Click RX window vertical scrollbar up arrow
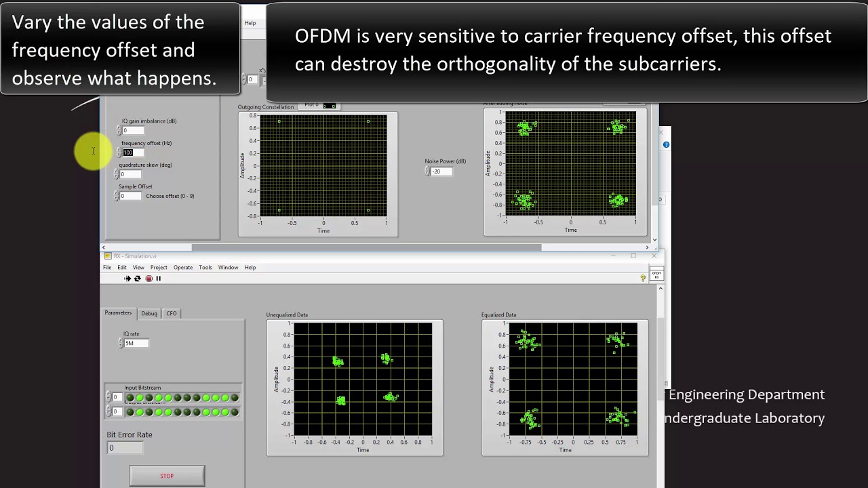 (x=660, y=289)
